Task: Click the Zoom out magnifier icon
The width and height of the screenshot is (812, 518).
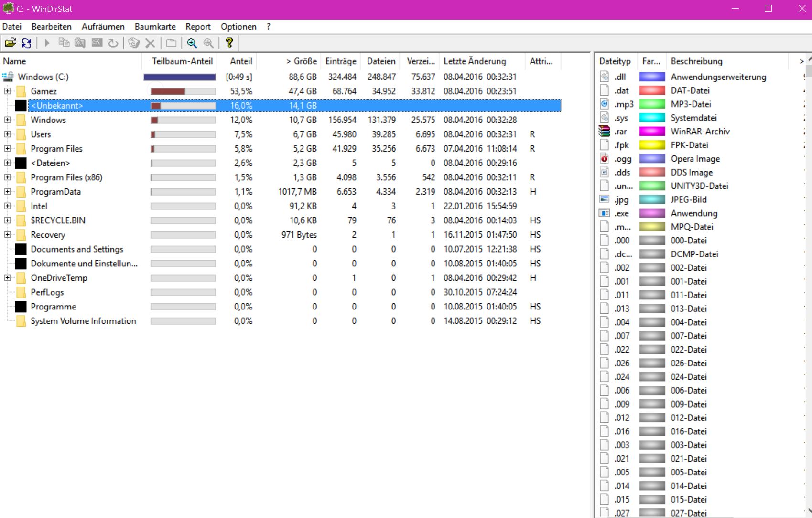Action: tap(208, 43)
